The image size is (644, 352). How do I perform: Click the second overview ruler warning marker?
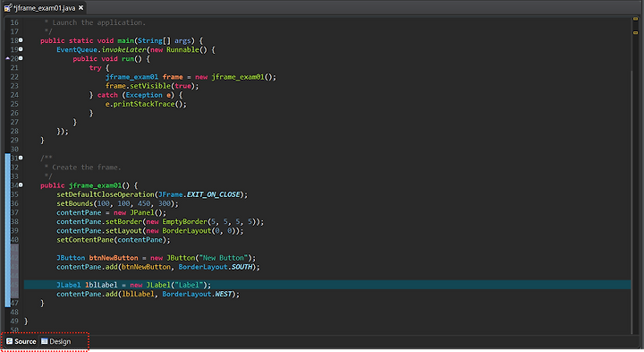pos(635,32)
